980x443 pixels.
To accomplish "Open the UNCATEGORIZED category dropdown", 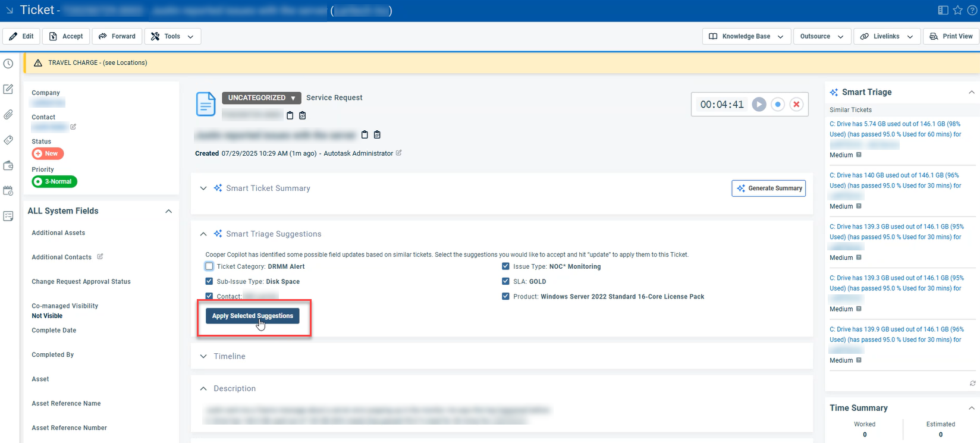I will point(262,98).
